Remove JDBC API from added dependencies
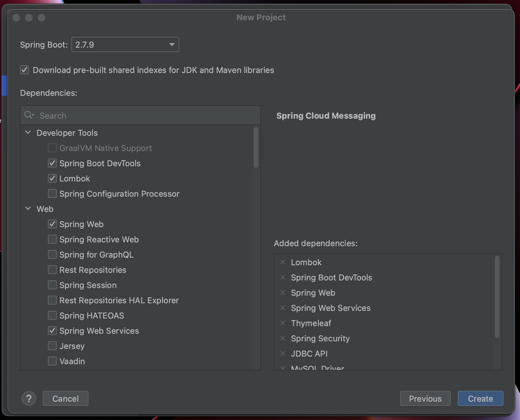520x420 pixels. pos(283,353)
